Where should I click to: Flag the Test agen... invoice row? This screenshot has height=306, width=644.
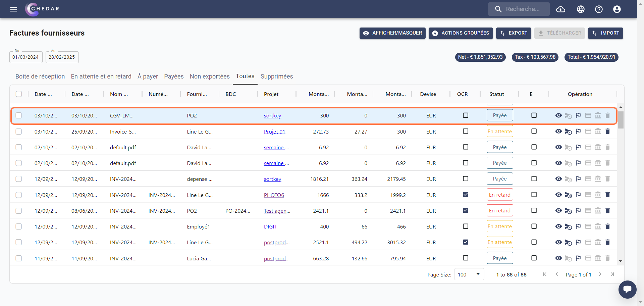[x=578, y=210]
